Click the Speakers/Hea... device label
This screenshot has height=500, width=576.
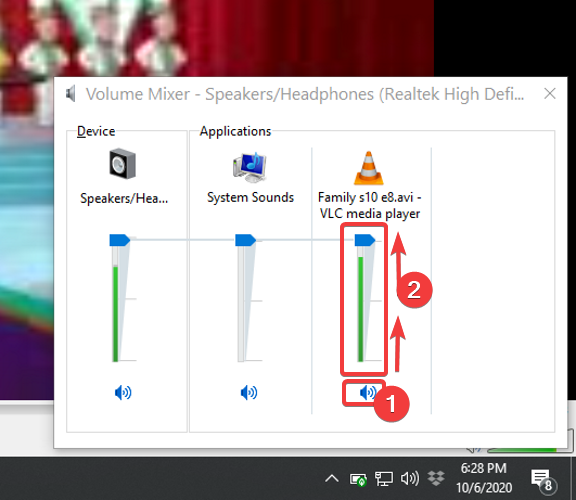(124, 198)
